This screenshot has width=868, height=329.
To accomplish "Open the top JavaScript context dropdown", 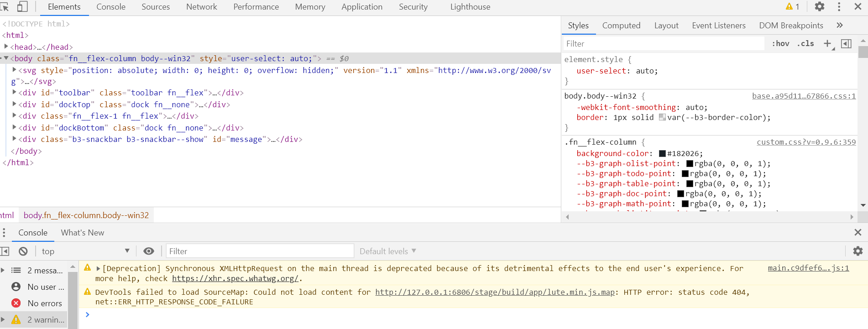I will coord(85,251).
